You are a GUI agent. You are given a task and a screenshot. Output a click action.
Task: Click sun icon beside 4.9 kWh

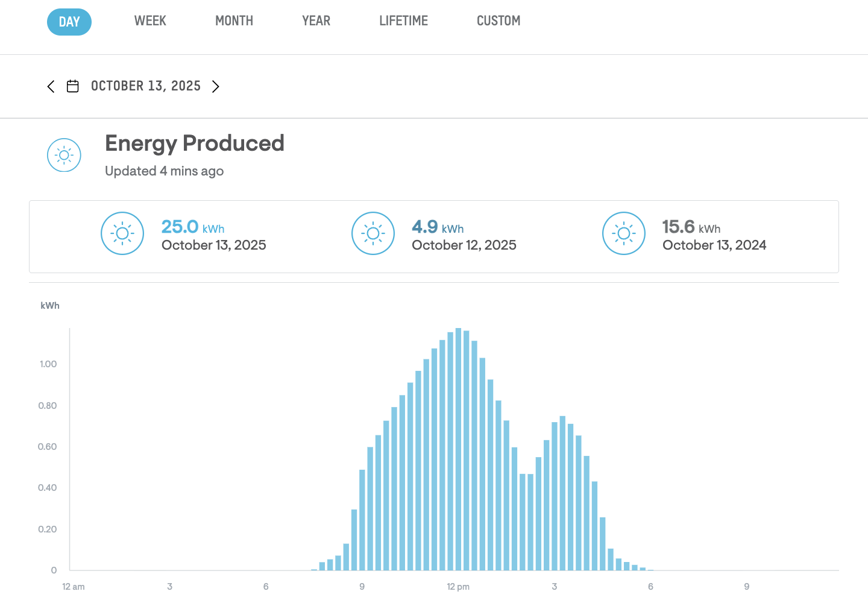click(373, 233)
